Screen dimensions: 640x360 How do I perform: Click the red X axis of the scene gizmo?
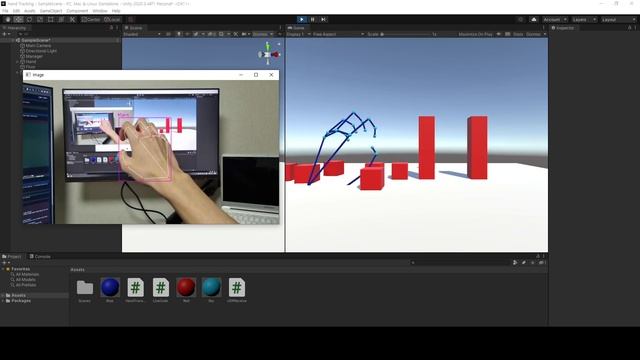[x=276, y=54]
